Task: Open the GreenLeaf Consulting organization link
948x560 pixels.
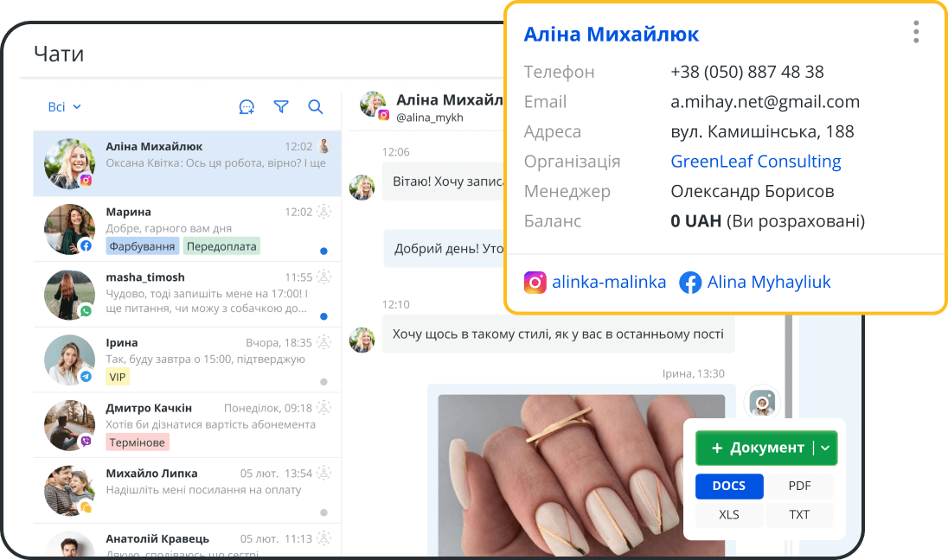Action: tap(755, 162)
